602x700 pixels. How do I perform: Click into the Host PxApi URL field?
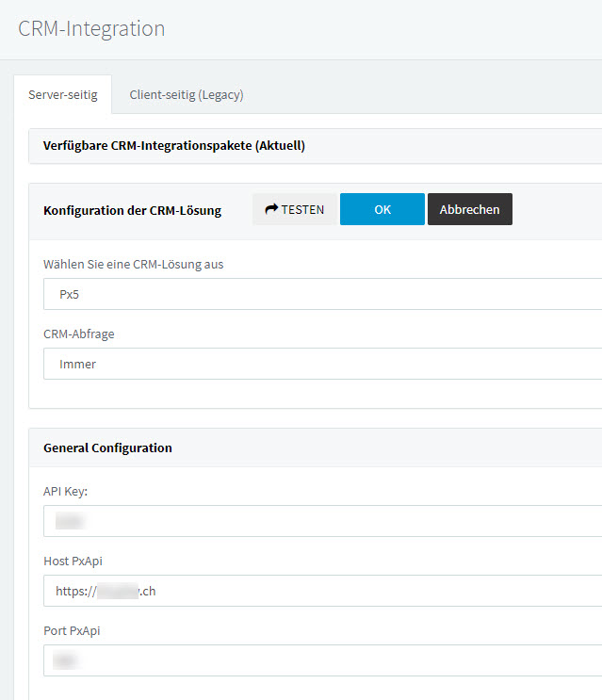tap(320, 591)
